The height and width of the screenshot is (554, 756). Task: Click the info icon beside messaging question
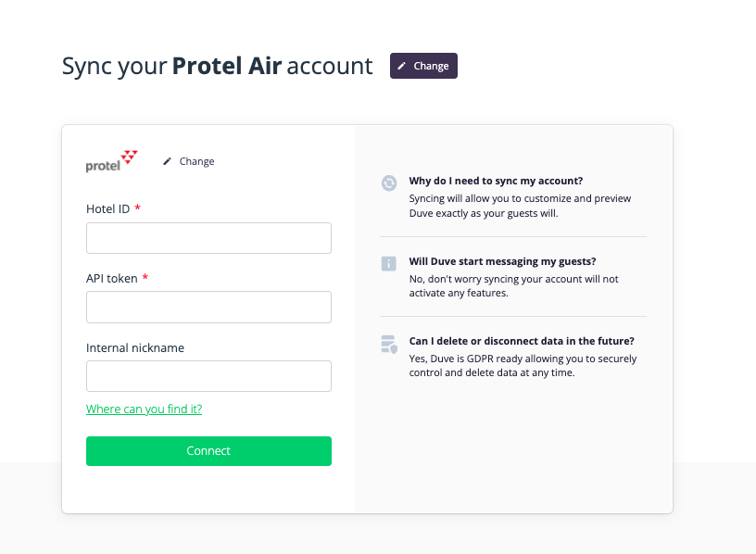[x=388, y=264]
